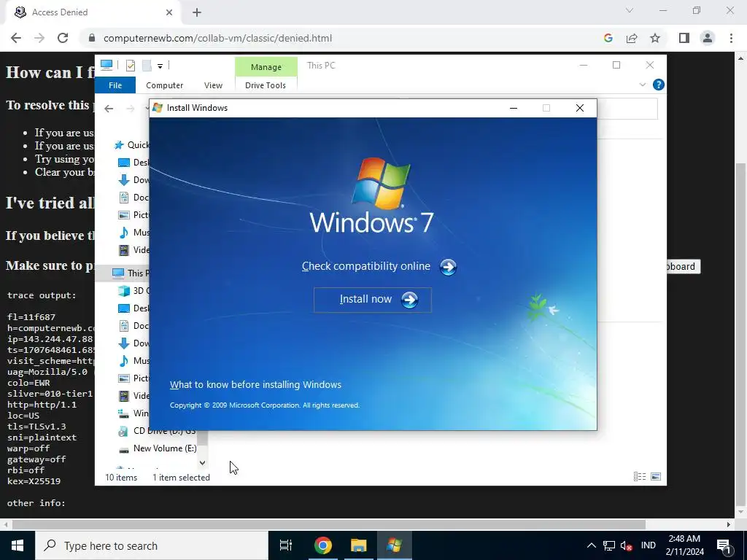This screenshot has height=560, width=747.
Task: Click the Quick access star icon
Action: [x=119, y=145]
